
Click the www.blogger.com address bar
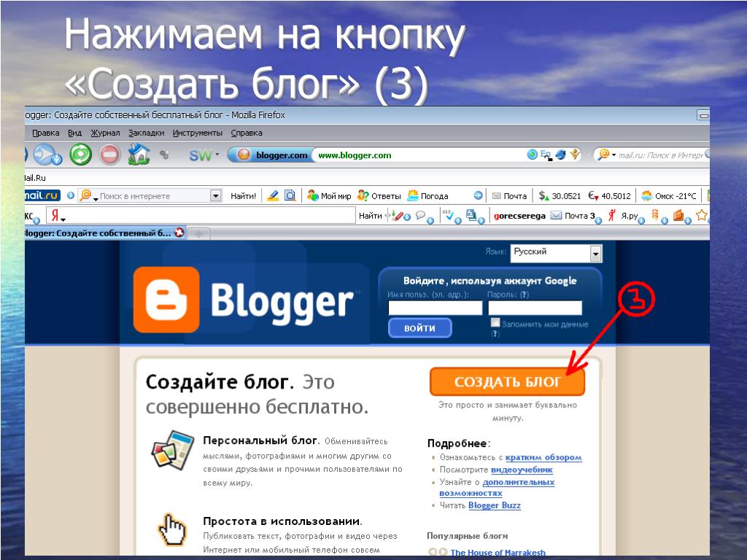pyautogui.click(x=419, y=155)
